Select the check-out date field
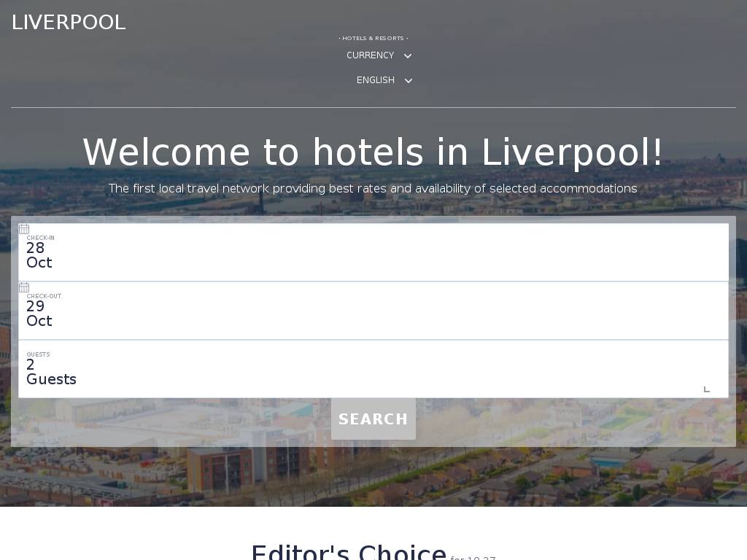The width and height of the screenshot is (747, 560). pyautogui.click(x=373, y=311)
